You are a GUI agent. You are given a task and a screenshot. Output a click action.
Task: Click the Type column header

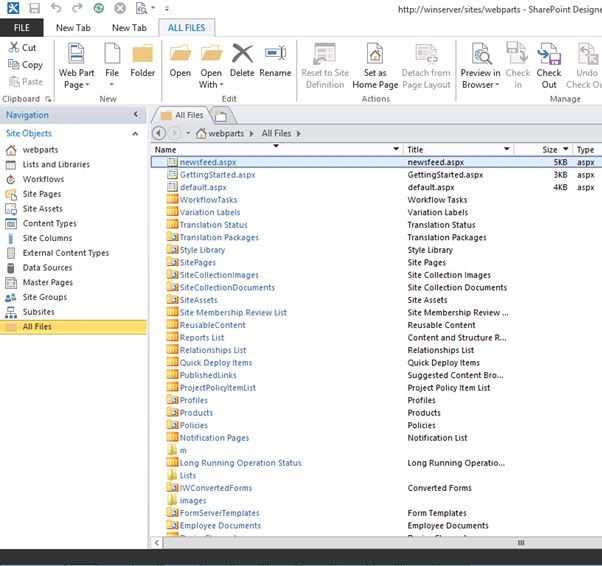tap(585, 150)
